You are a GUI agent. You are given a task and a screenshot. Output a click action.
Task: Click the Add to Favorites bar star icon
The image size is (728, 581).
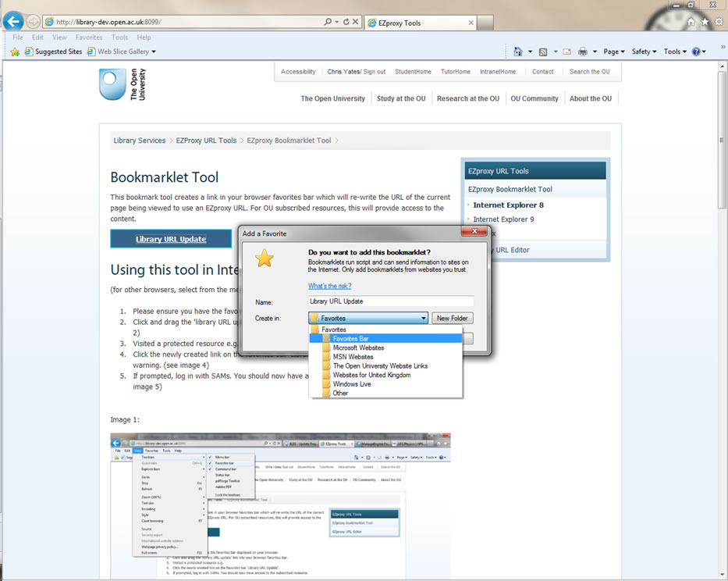(x=15, y=52)
